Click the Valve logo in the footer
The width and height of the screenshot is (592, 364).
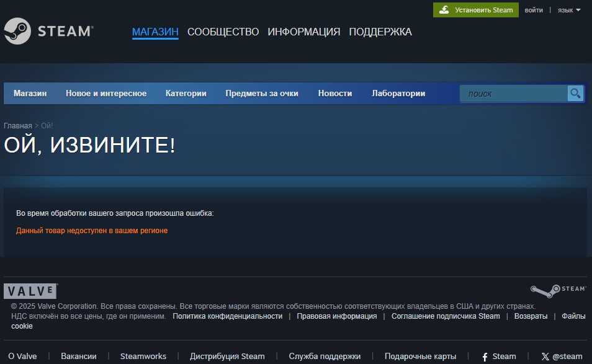coord(31,291)
